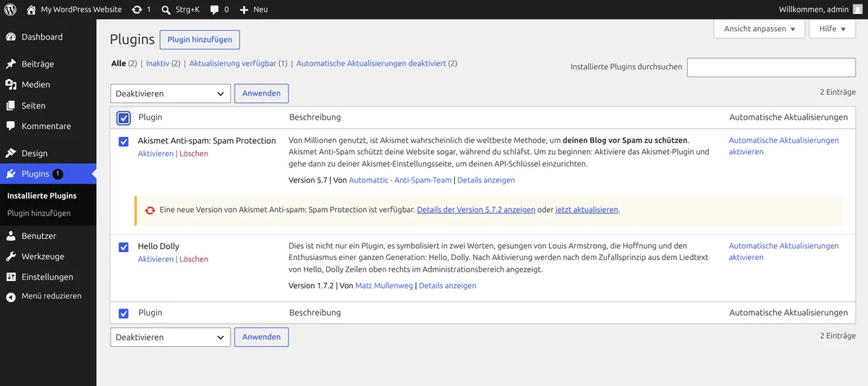Click the bottom Anwenden button

click(261, 337)
